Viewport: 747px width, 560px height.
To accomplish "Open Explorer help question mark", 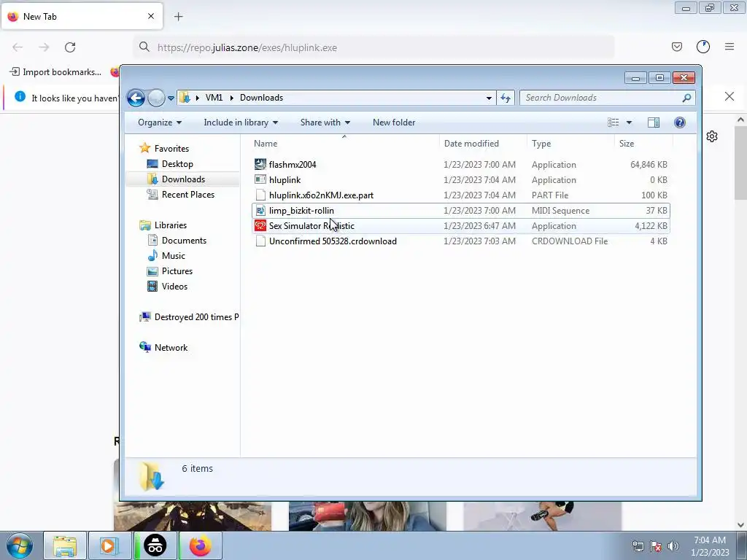I will pos(679,122).
